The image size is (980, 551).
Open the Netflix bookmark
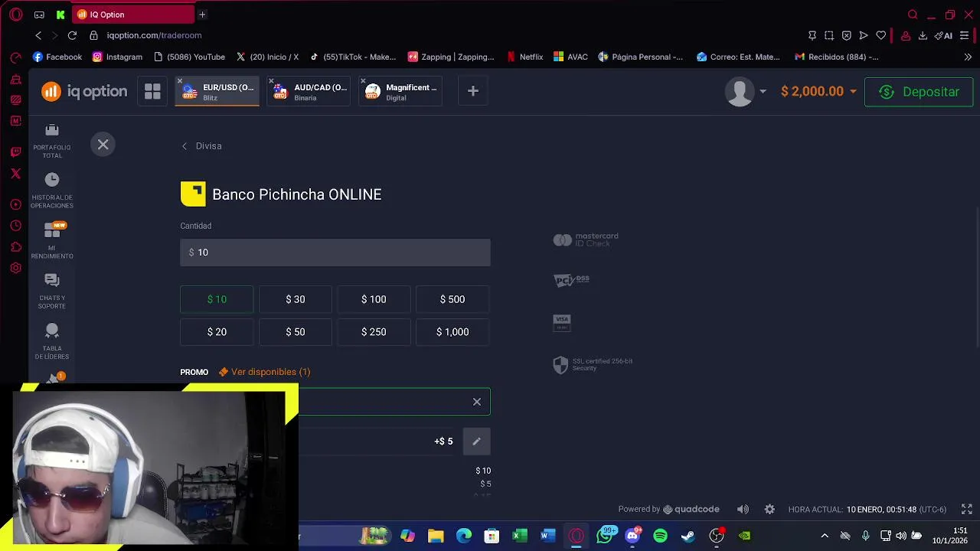(x=524, y=57)
